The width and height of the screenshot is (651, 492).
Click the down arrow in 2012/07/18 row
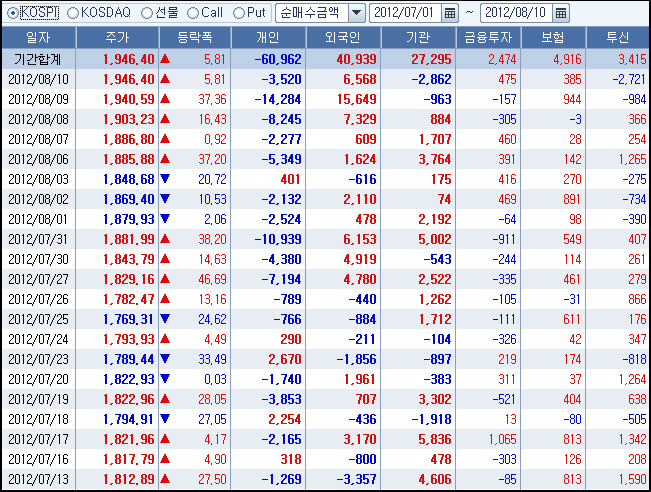(x=165, y=419)
